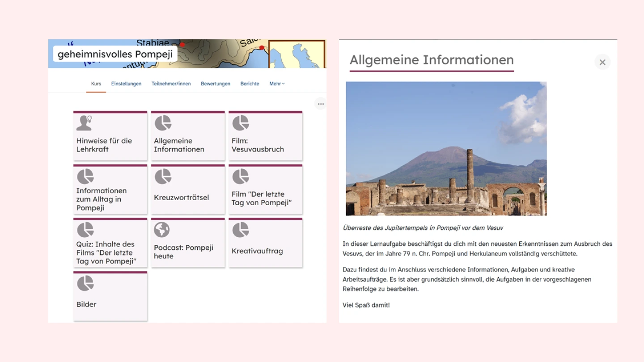Viewport: 644px width, 362px height.
Task: Click the Hinweise für die Lehrkraft person icon
Action: tap(84, 123)
